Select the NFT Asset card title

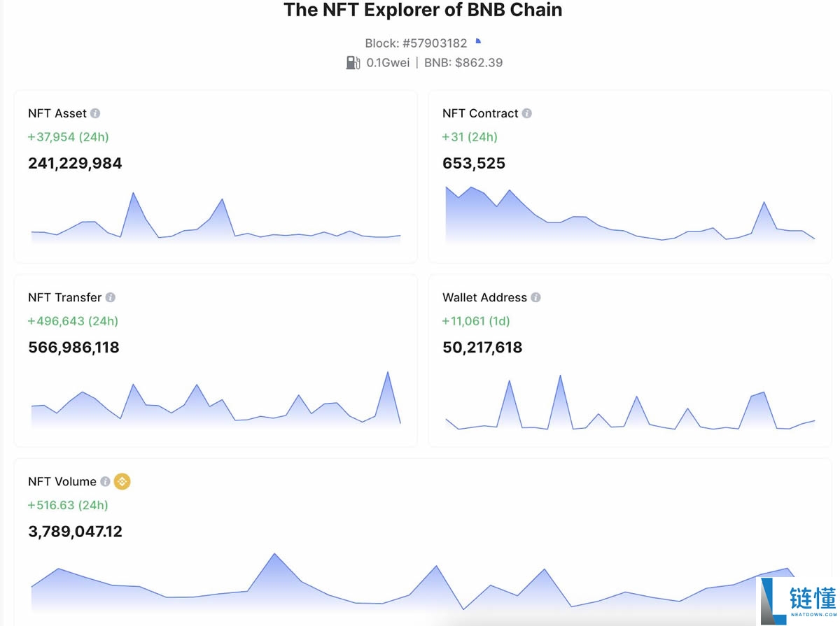click(56, 113)
